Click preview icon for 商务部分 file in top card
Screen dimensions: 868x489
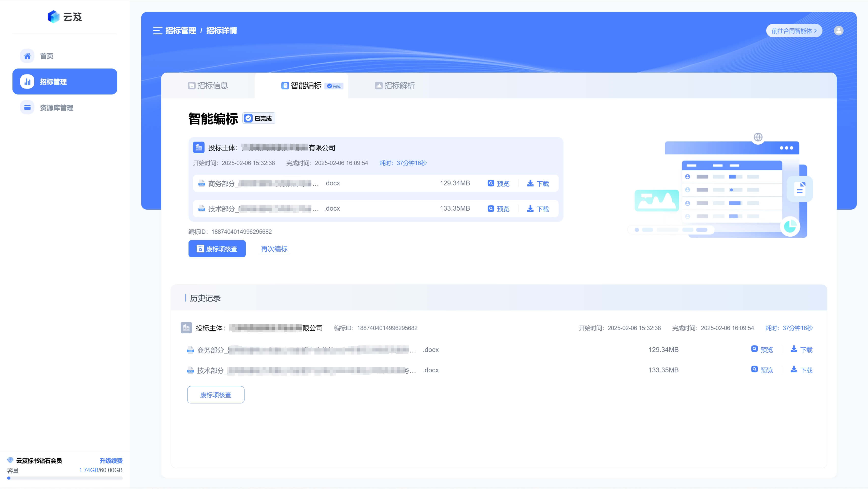point(491,183)
